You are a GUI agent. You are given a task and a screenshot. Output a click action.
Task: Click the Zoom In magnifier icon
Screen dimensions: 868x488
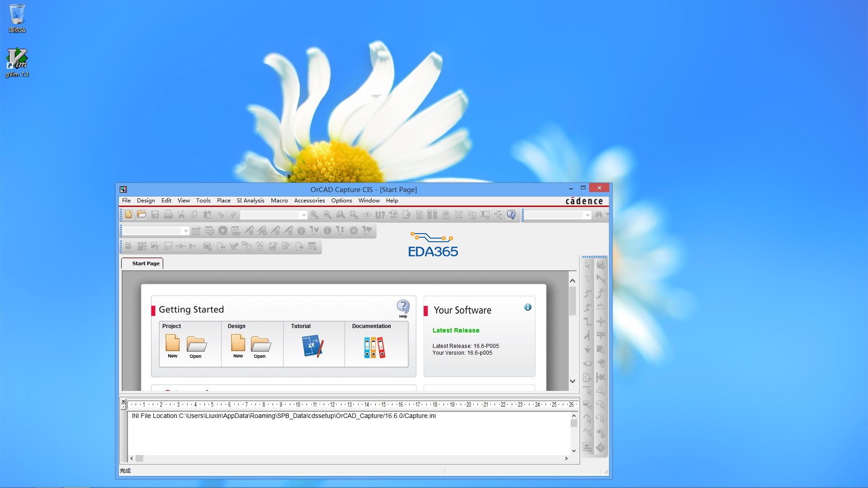click(x=314, y=215)
